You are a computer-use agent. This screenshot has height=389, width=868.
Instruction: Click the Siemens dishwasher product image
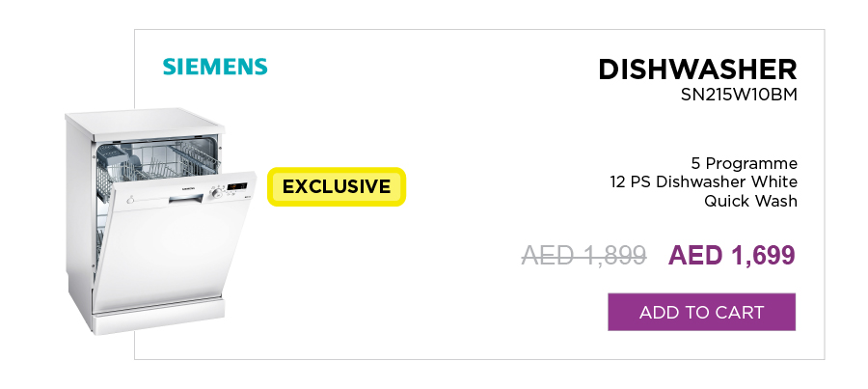click(x=160, y=220)
